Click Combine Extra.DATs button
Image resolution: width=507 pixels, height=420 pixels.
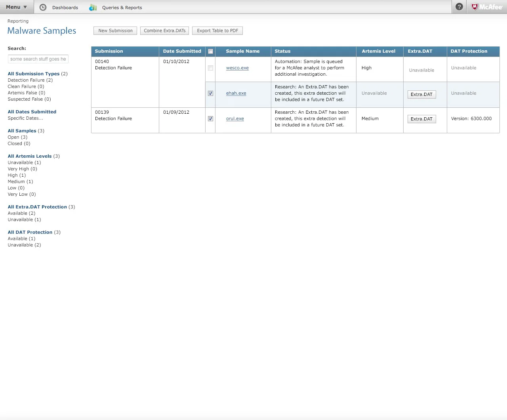click(x=164, y=31)
